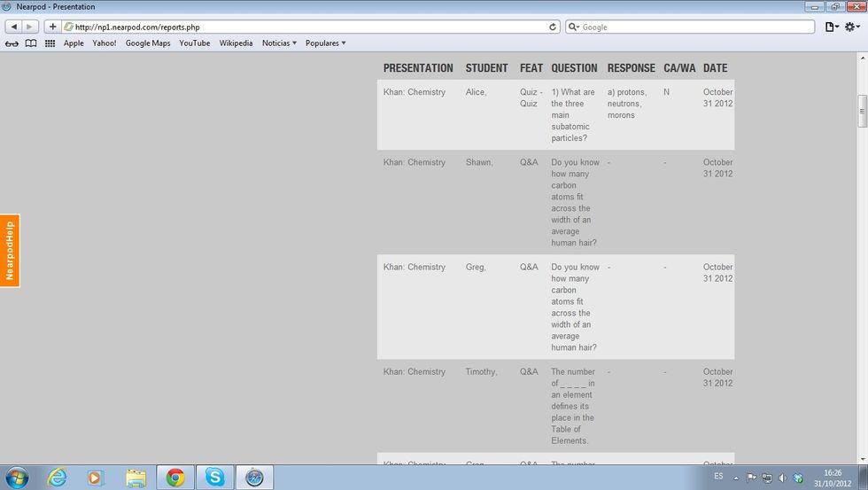Image resolution: width=868 pixels, height=490 pixels.
Task: Click the RESPONSE column header
Action: point(631,68)
